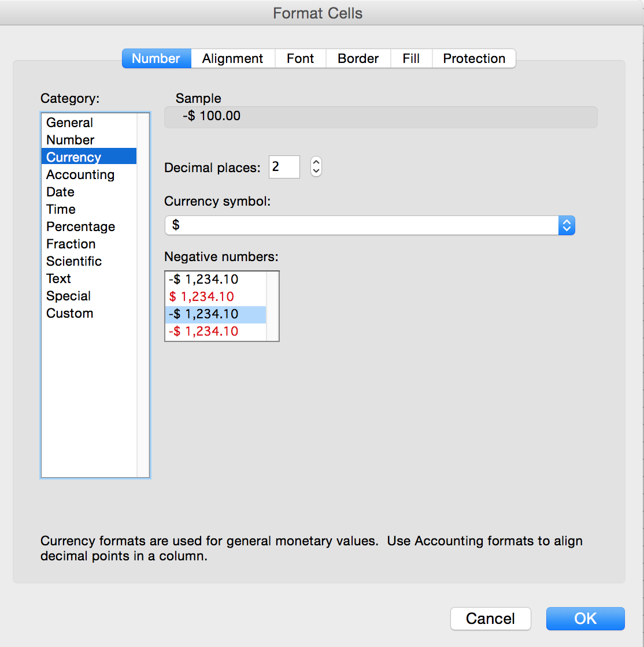Click the Category list scrollbar
Image resolution: width=644 pixels, height=647 pixels.
tap(143, 295)
